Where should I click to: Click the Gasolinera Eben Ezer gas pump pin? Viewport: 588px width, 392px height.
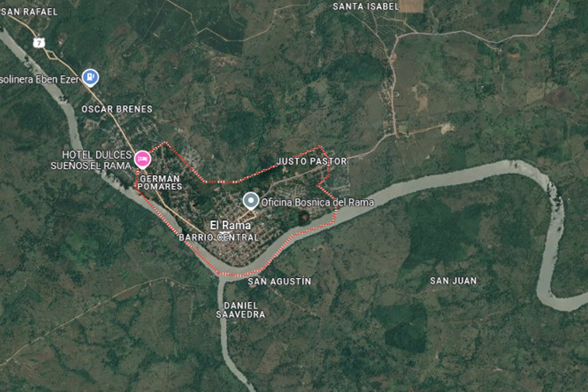91,77
